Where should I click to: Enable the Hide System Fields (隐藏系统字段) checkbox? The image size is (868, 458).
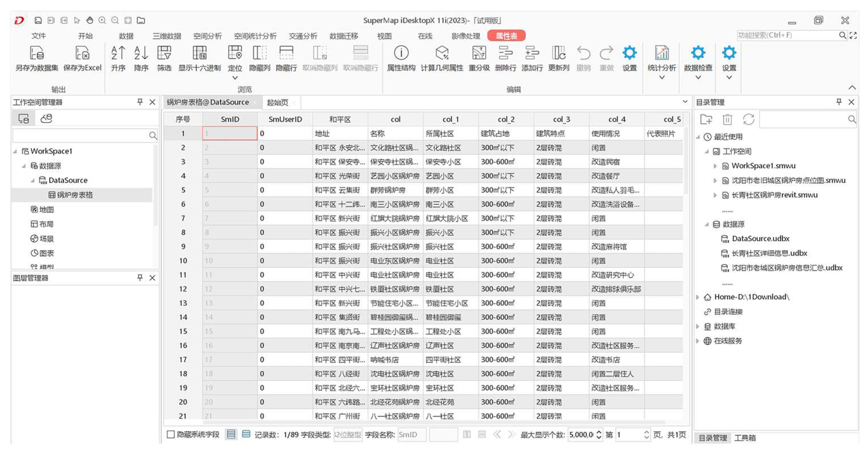[171, 435]
